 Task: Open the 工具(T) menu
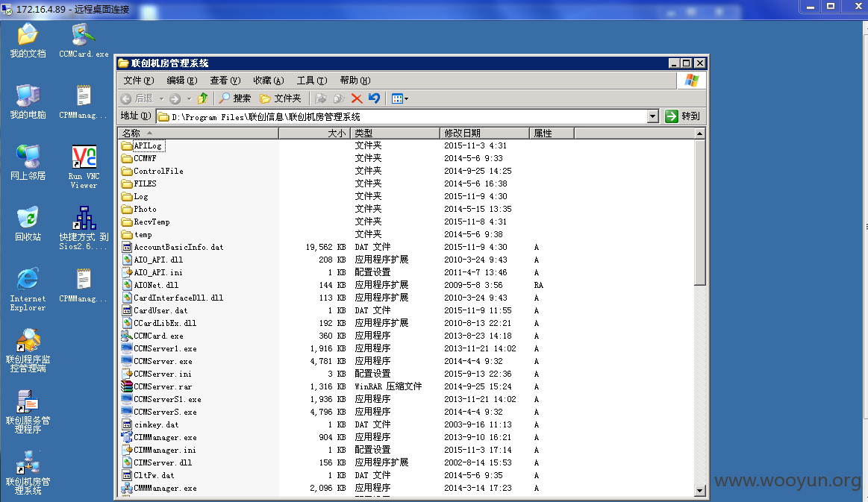click(312, 81)
